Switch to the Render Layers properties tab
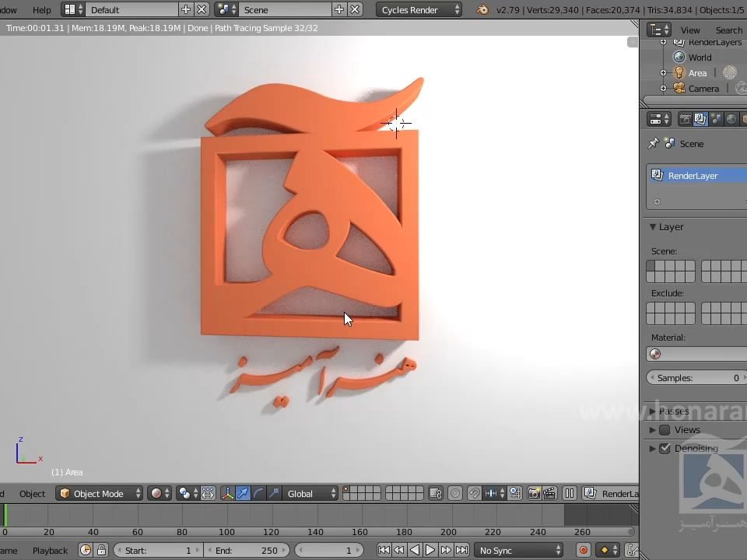 700,119
